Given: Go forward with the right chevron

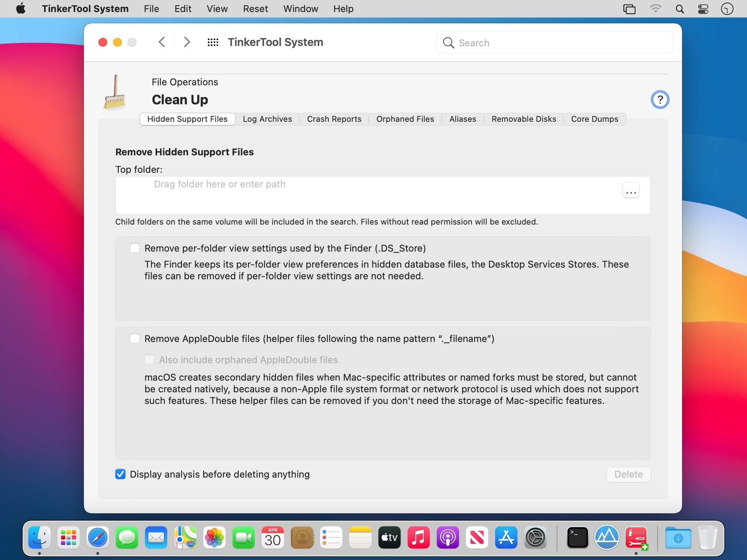Looking at the screenshot, I should [x=187, y=42].
